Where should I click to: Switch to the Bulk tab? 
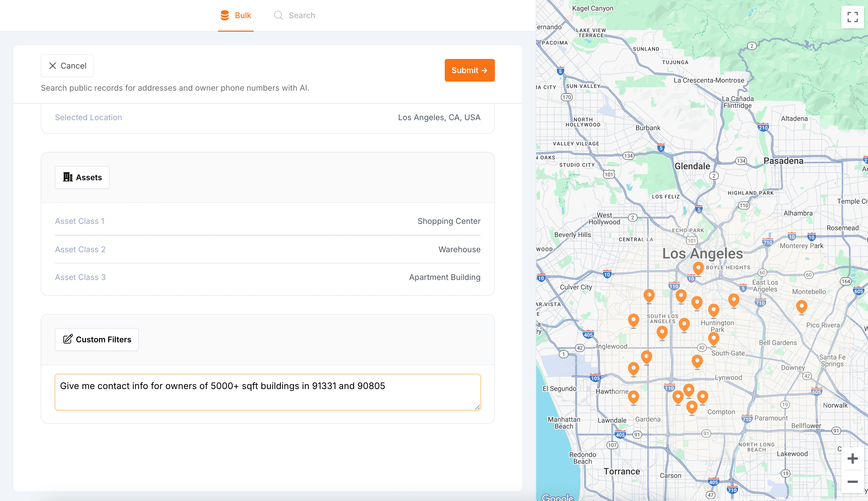pos(236,16)
